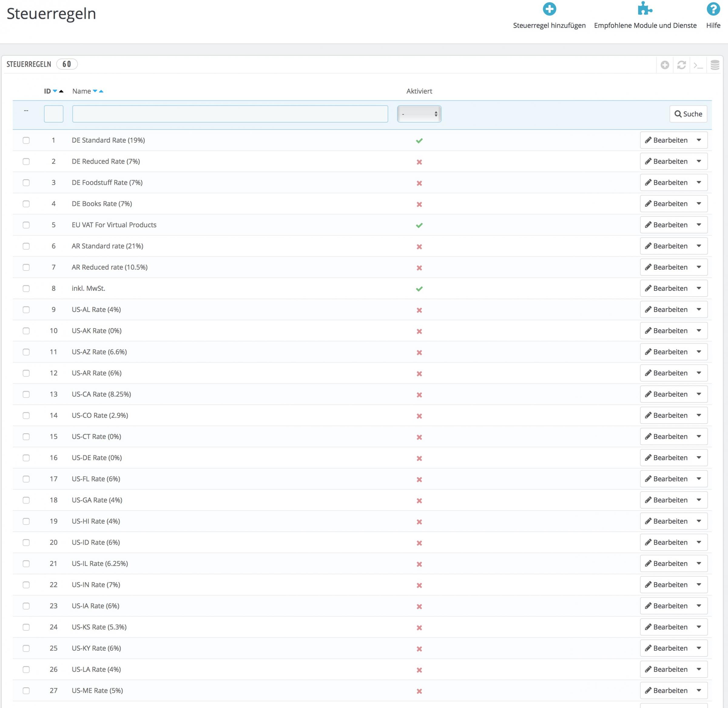Viewport: 728px width, 708px height.
Task: Open the Aktiviert filter dropdown
Action: coord(419,114)
